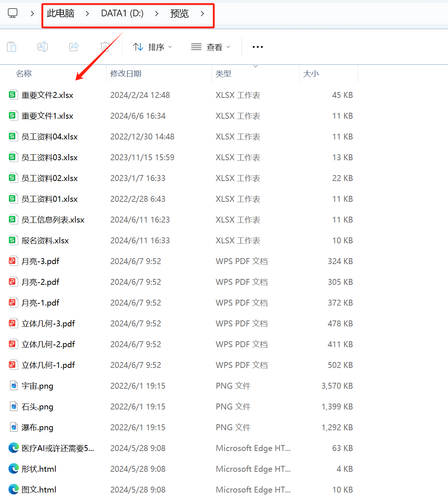Navigate to DATA1 (D:) via the breadcrumb
Viewport: 448px width, 497px height.
[122, 13]
